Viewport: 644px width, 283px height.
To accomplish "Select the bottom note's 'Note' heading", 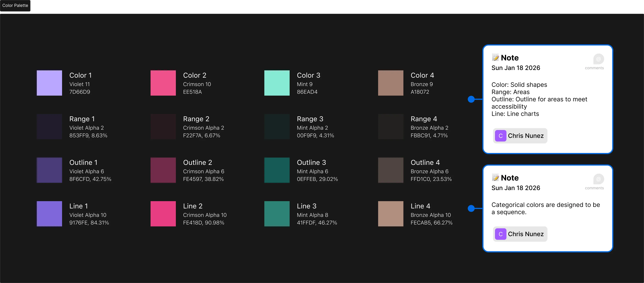I will click(510, 178).
